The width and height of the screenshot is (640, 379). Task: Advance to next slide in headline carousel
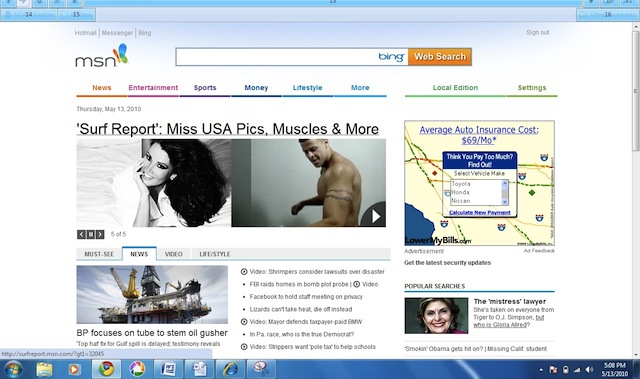click(100, 235)
